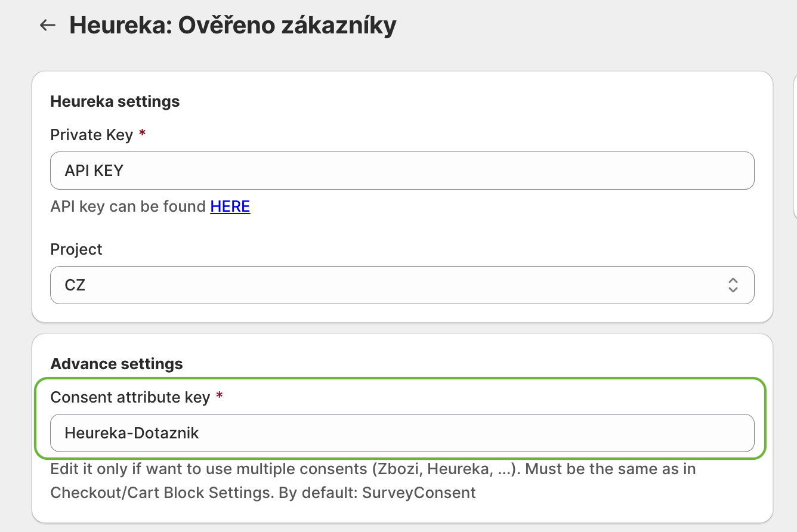Click the Project field label
797x532 pixels.
(x=76, y=249)
